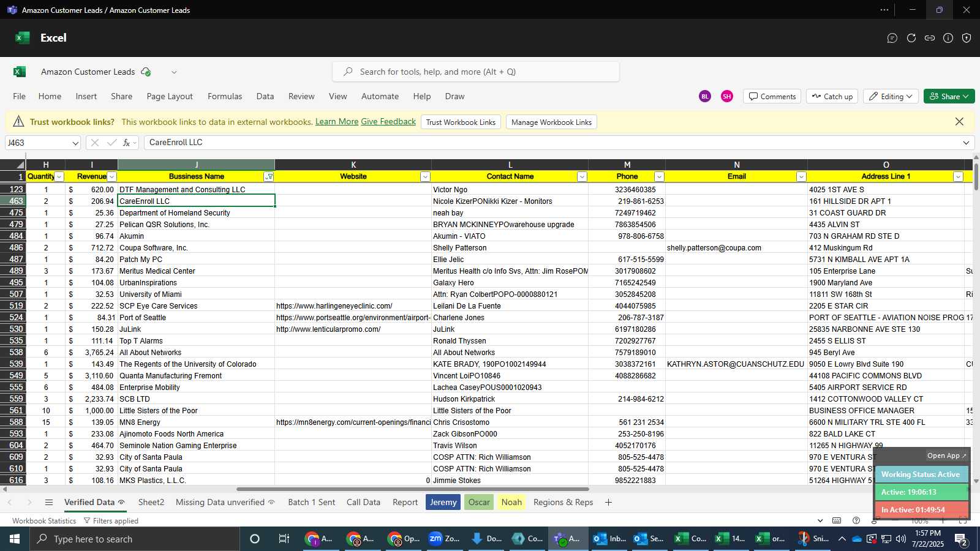The height and width of the screenshot is (551, 980).
Task: Switch to the Oscar sheet tab
Action: [x=479, y=502]
